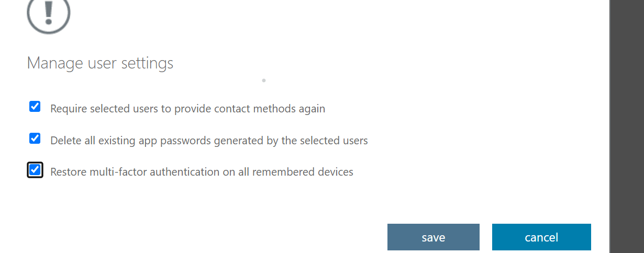Screen dimensions: 644x253
Task: Toggle Restore multi-factor authentication checkbox
Action: click(x=35, y=170)
